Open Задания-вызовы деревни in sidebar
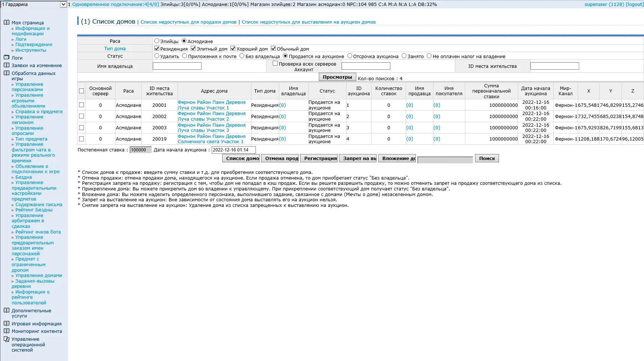Screen dimensions: 644x361 [x=33, y=284]
